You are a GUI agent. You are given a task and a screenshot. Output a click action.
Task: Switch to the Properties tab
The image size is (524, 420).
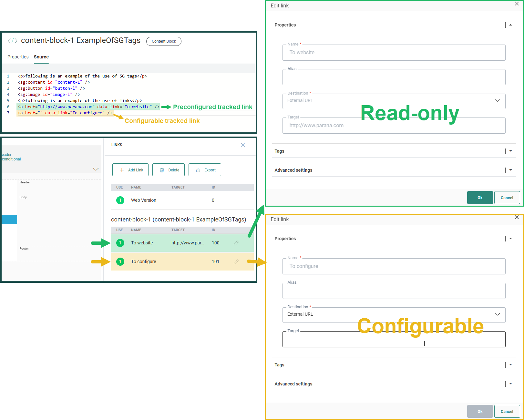pos(18,57)
